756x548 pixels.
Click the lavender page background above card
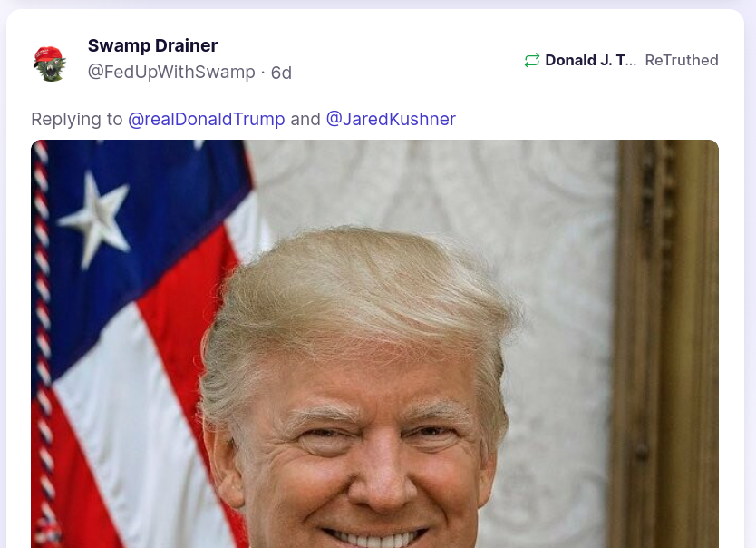pyautogui.click(x=378, y=4)
